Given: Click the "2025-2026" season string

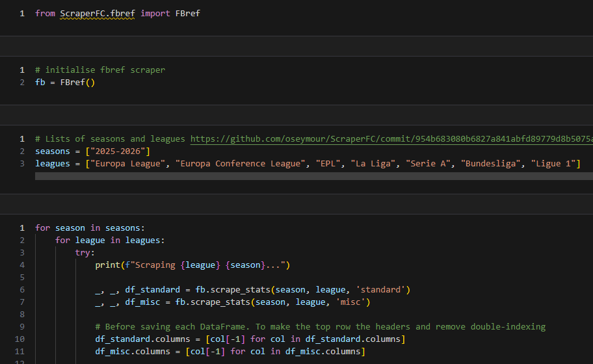Looking at the screenshot, I should tap(118, 151).
